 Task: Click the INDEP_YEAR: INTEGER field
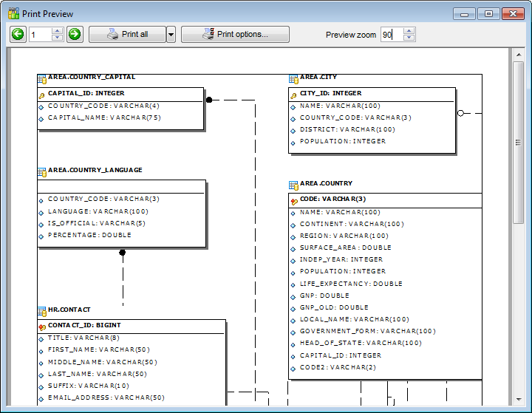341,259
